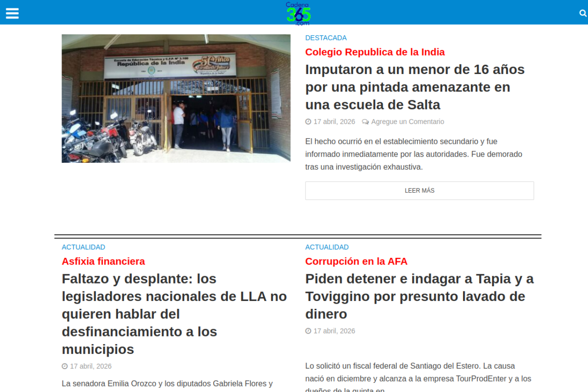588x392 pixels.
Task: Click the Corrupción en la AFA subtitle
Action: 356,261
